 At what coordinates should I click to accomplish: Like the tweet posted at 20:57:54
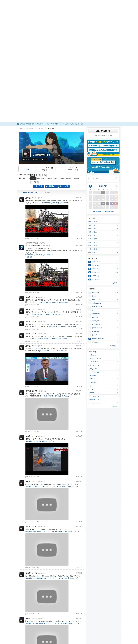(82, 522)
